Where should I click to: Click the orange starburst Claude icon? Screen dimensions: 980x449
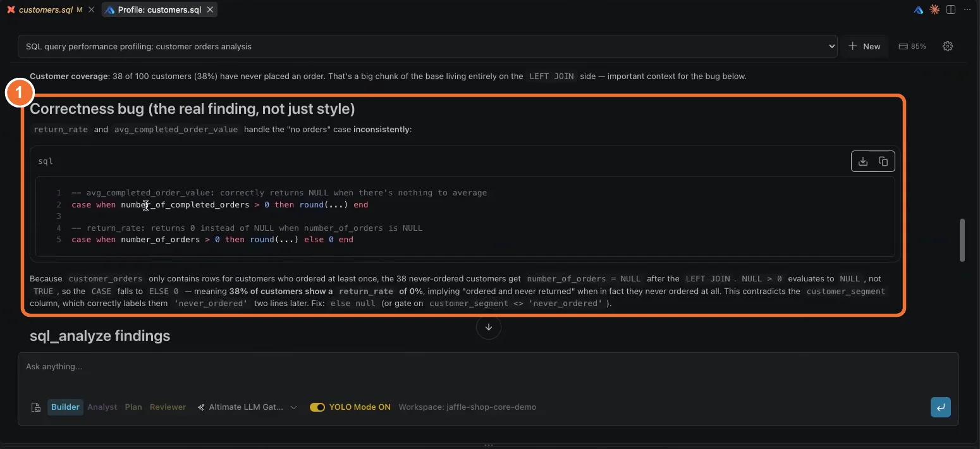934,9
